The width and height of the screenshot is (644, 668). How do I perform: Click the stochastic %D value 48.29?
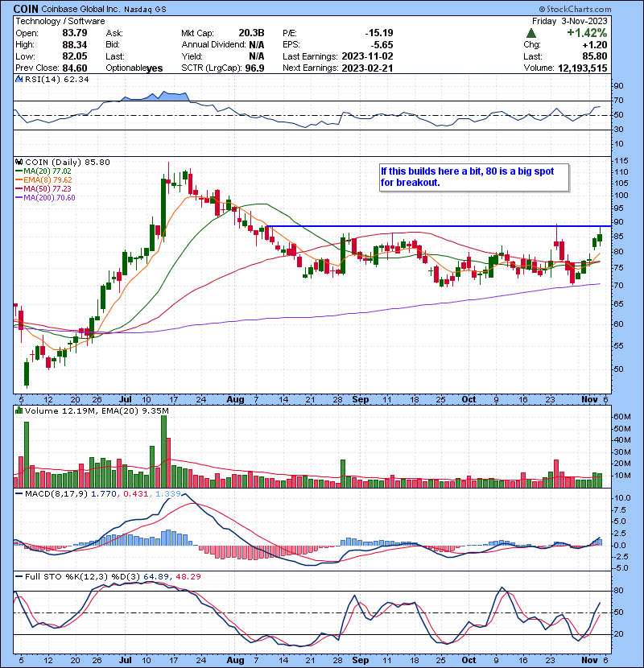(x=188, y=577)
